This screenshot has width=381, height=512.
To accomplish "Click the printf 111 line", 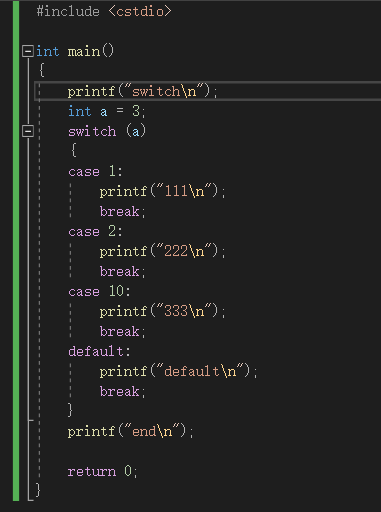I will coord(162,192).
